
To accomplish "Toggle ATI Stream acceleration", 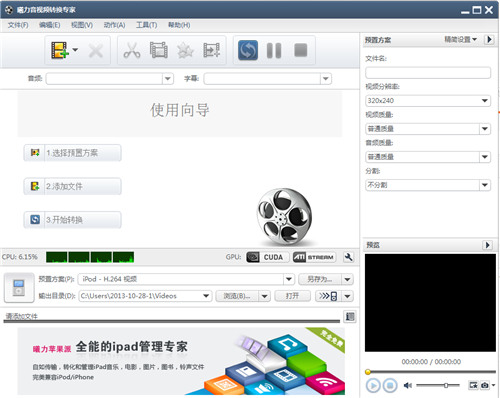I will (x=314, y=257).
